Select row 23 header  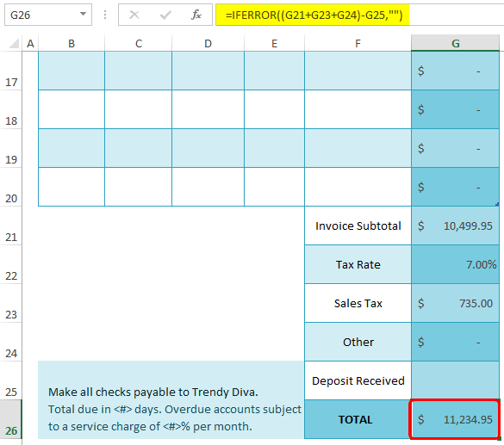(11, 303)
